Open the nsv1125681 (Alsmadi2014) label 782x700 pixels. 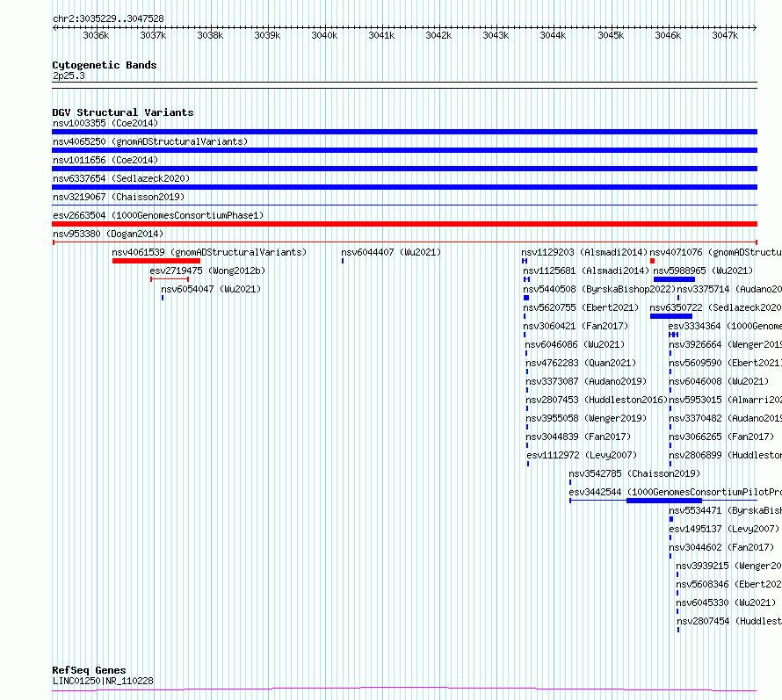tap(586, 271)
